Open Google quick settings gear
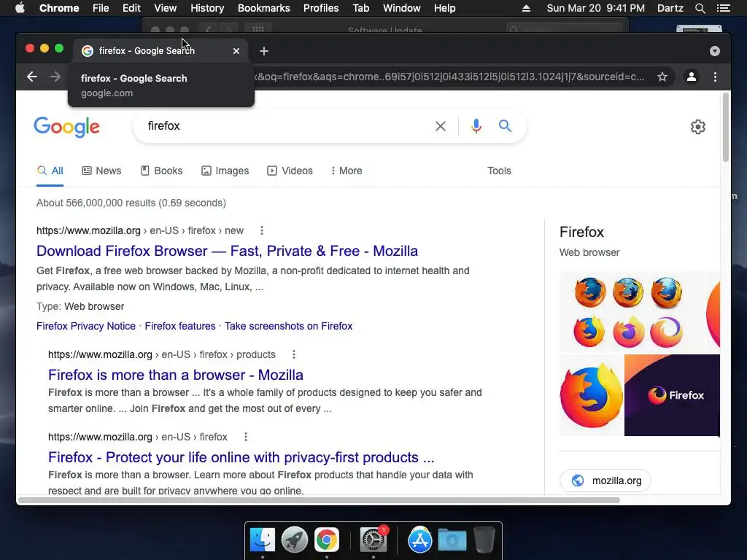The width and height of the screenshot is (747, 560). tap(698, 127)
